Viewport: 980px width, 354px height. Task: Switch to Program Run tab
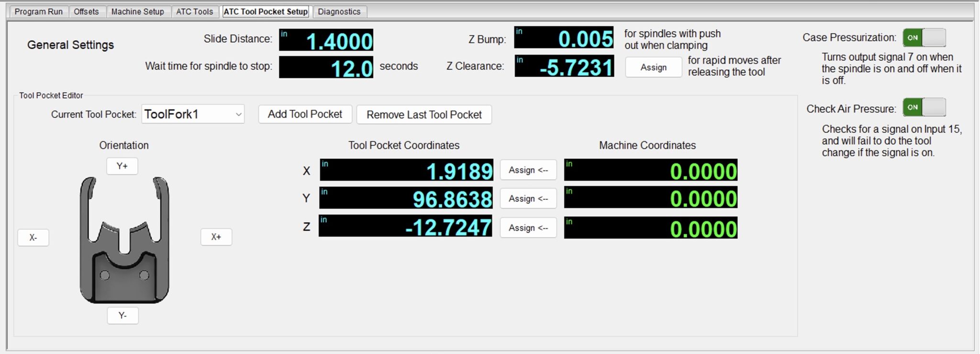pos(38,11)
